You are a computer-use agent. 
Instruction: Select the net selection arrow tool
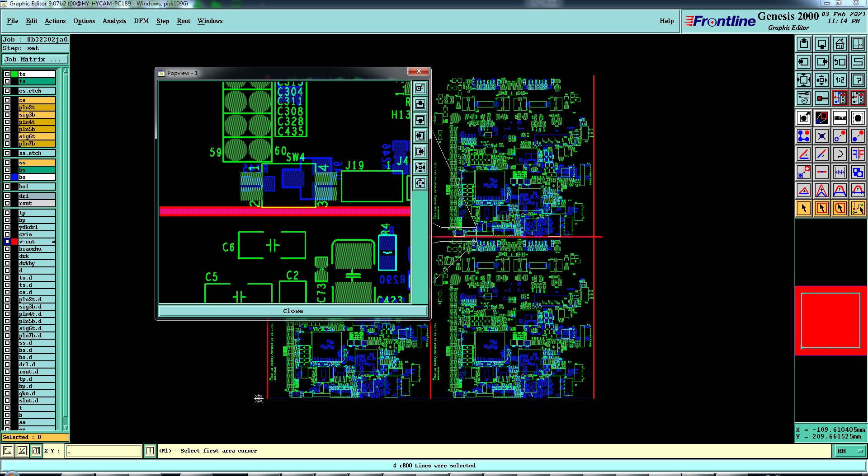[858, 208]
